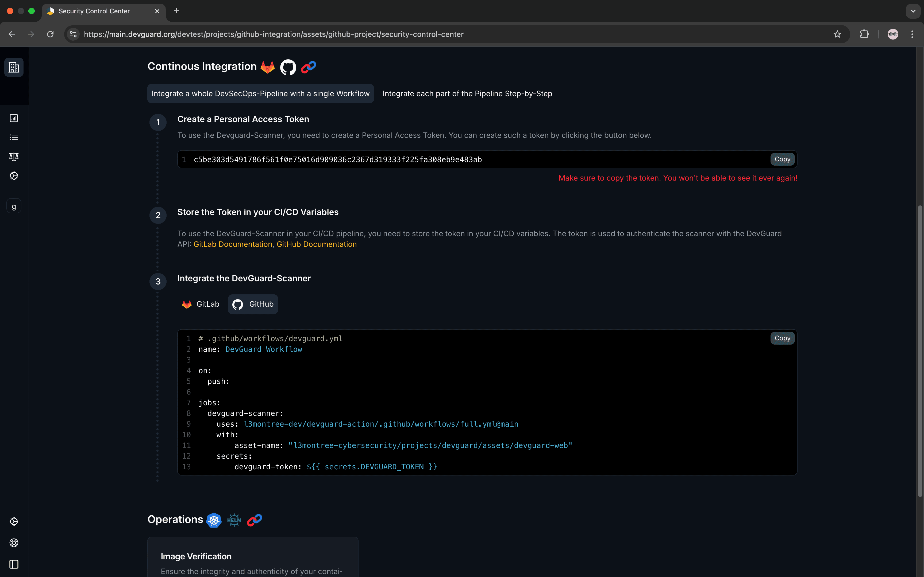Open the browser tab overflow chevron
Image resolution: width=924 pixels, height=577 pixels.
[913, 11]
